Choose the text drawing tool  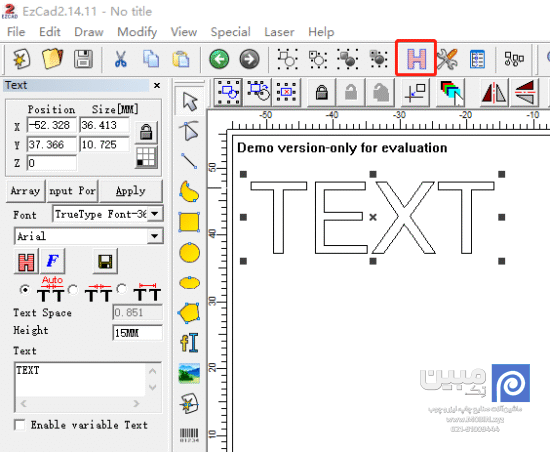click(x=189, y=343)
